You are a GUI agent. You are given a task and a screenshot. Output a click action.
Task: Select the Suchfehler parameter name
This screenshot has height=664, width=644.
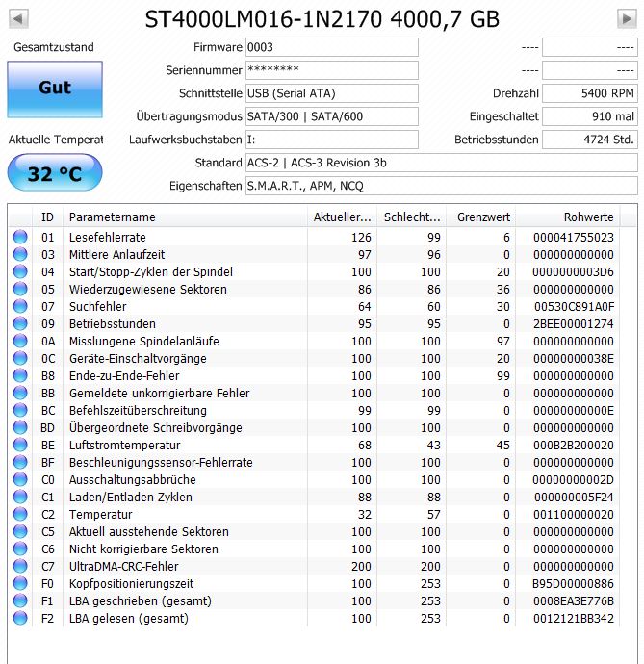click(98, 307)
